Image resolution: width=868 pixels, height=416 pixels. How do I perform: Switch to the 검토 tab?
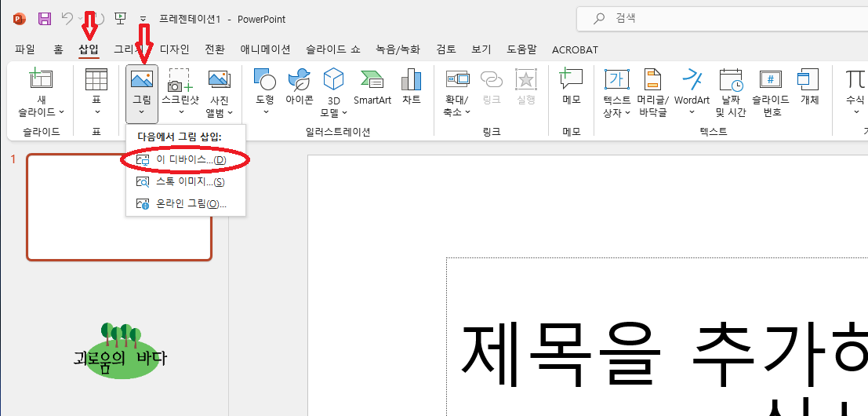(445, 49)
